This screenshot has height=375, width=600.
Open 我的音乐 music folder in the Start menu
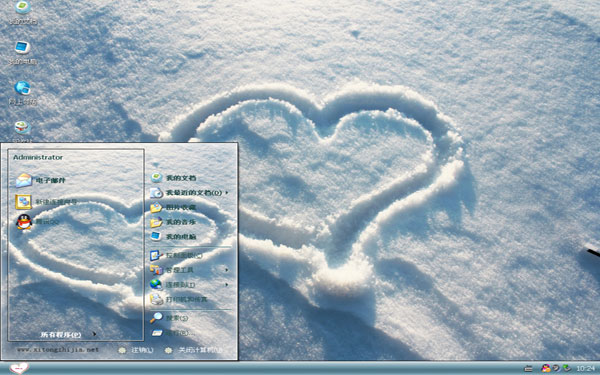pos(173,222)
